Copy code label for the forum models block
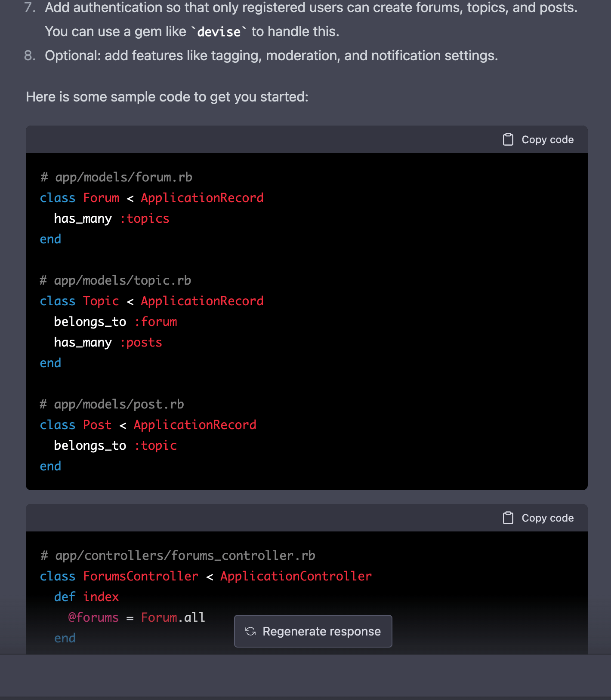The width and height of the screenshot is (611, 700). pos(547,140)
